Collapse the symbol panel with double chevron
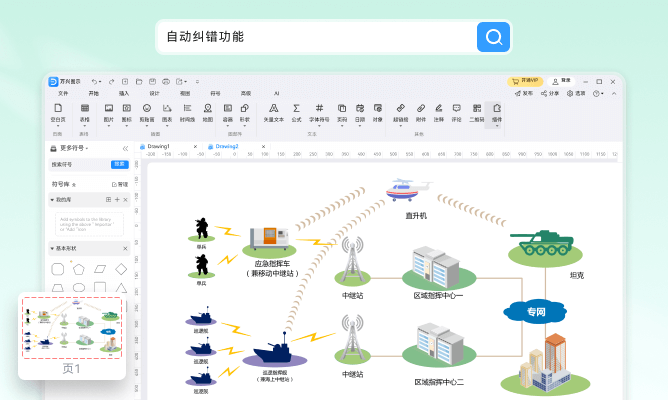 [x=125, y=148]
